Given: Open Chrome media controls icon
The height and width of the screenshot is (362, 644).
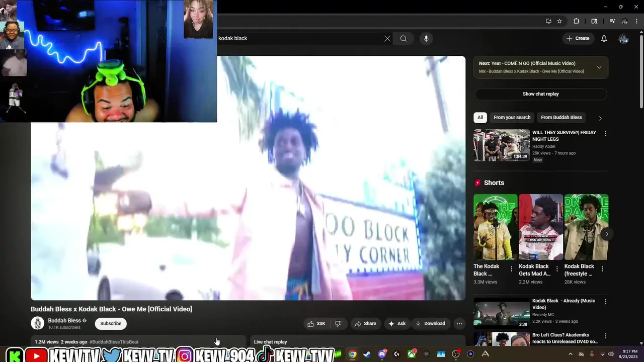Looking at the screenshot, I should [x=612, y=21].
